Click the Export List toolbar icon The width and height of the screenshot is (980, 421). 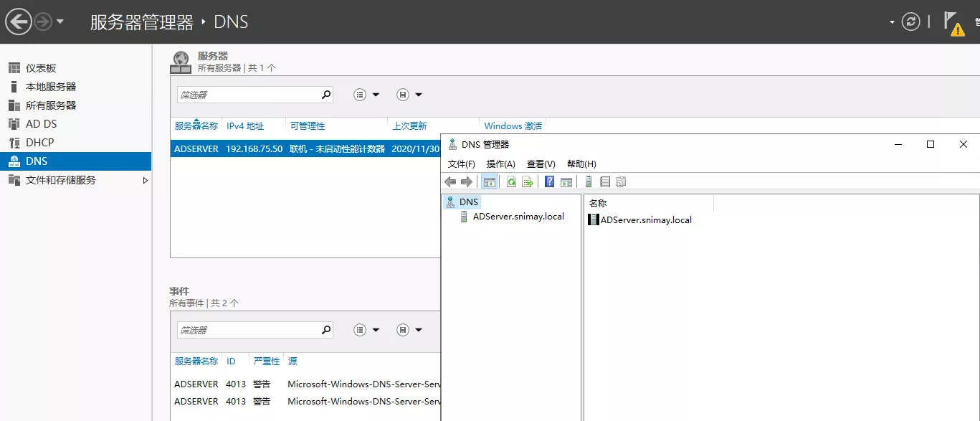(x=527, y=182)
